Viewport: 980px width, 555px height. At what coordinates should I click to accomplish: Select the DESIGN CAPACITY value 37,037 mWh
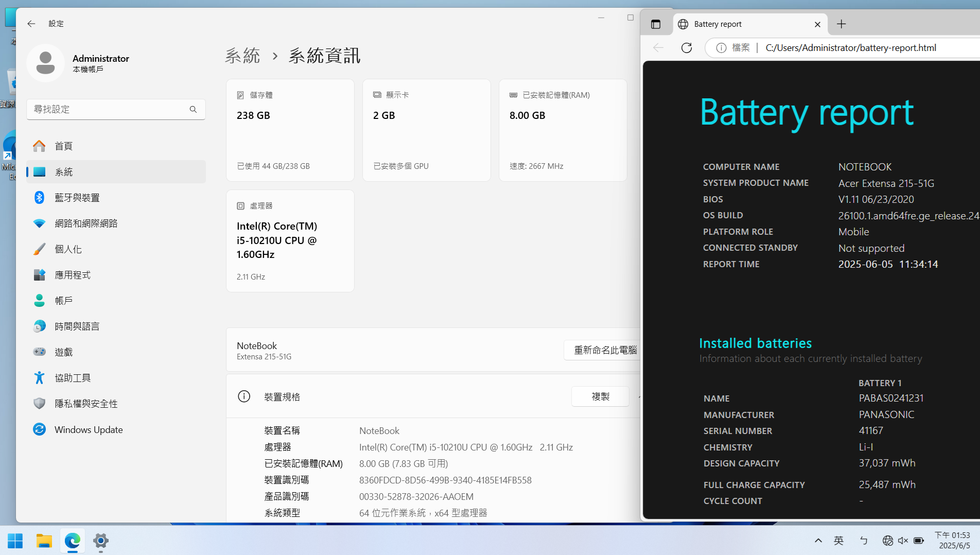887,463
